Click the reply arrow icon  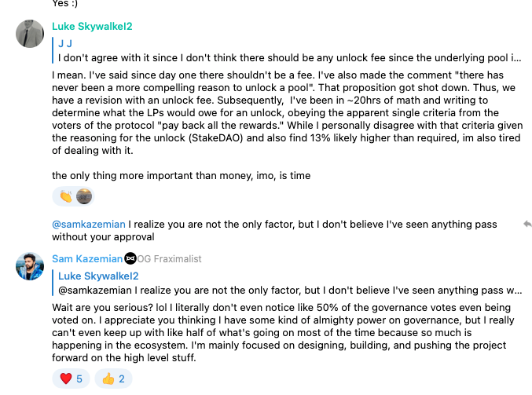click(x=528, y=224)
